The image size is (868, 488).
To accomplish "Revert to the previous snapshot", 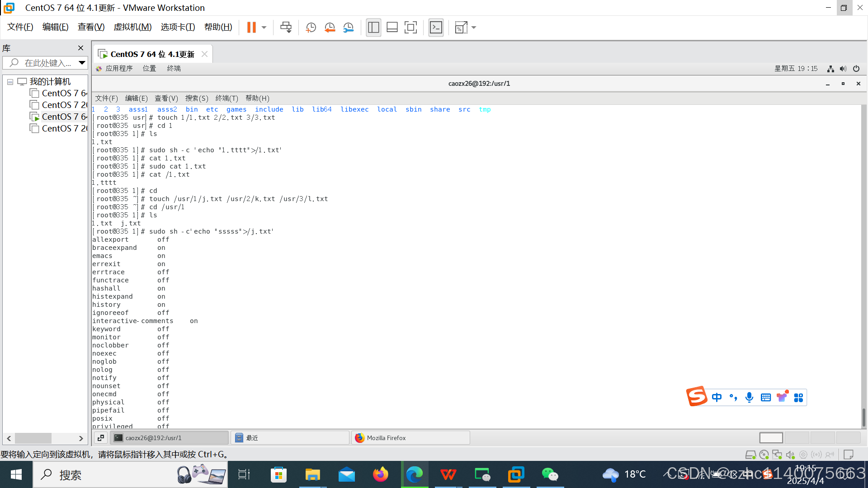I will point(330,28).
